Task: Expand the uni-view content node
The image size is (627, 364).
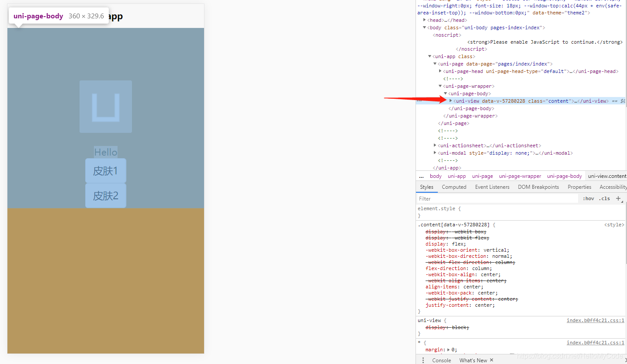Action: 450,101
